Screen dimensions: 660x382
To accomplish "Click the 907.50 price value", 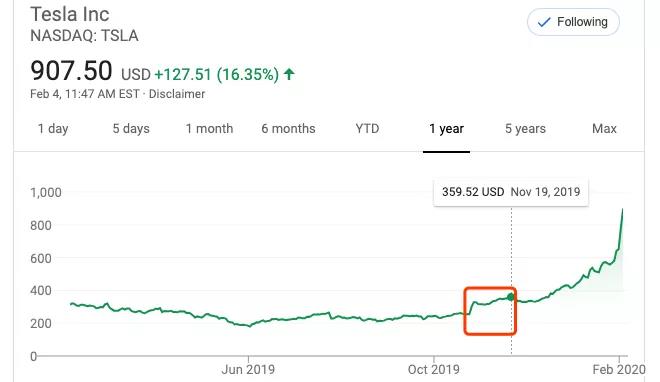I will pyautogui.click(x=71, y=71).
